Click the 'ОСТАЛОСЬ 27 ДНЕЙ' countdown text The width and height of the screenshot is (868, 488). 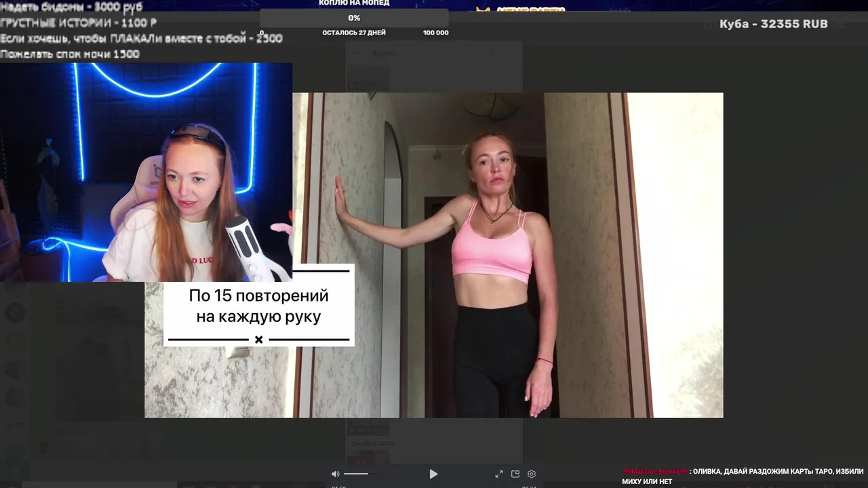pyautogui.click(x=354, y=33)
